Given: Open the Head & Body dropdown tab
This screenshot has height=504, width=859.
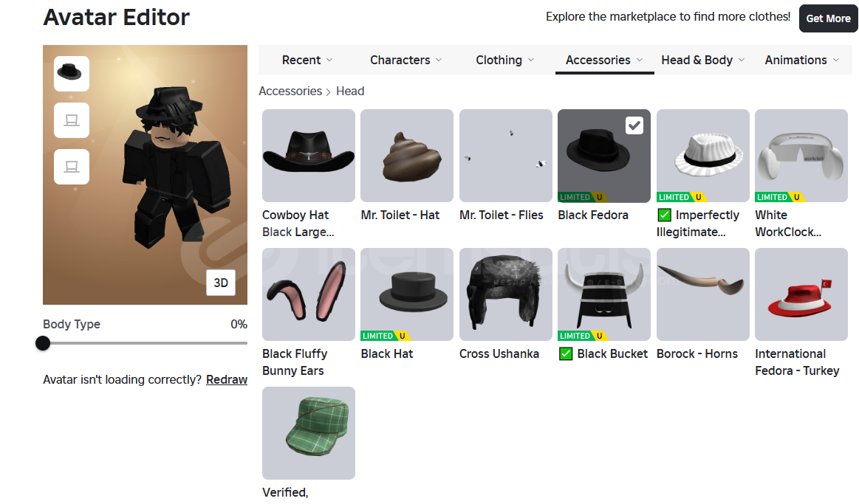Looking at the screenshot, I should click(x=703, y=61).
